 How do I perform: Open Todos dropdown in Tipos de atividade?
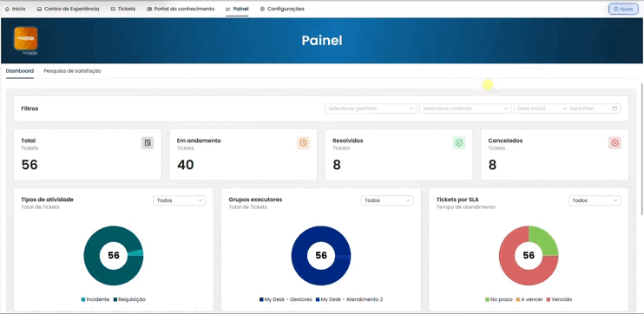tap(180, 200)
